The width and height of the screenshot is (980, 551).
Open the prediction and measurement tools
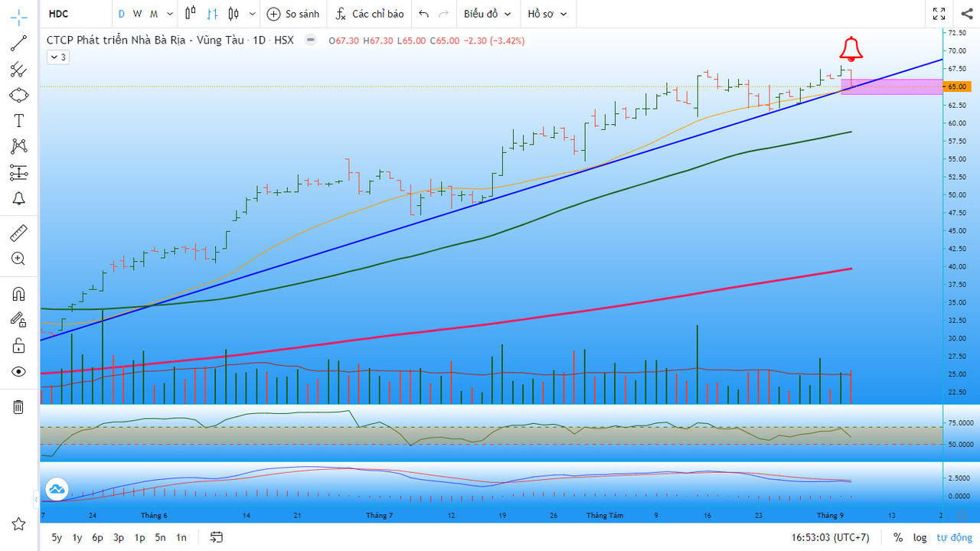[x=18, y=172]
